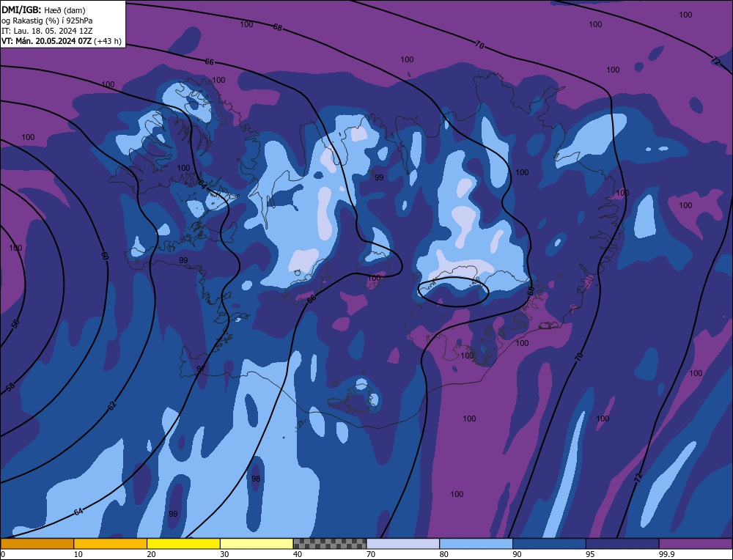733x560 pixels.
Task: Click the '62' contour label
Action: 111,406
